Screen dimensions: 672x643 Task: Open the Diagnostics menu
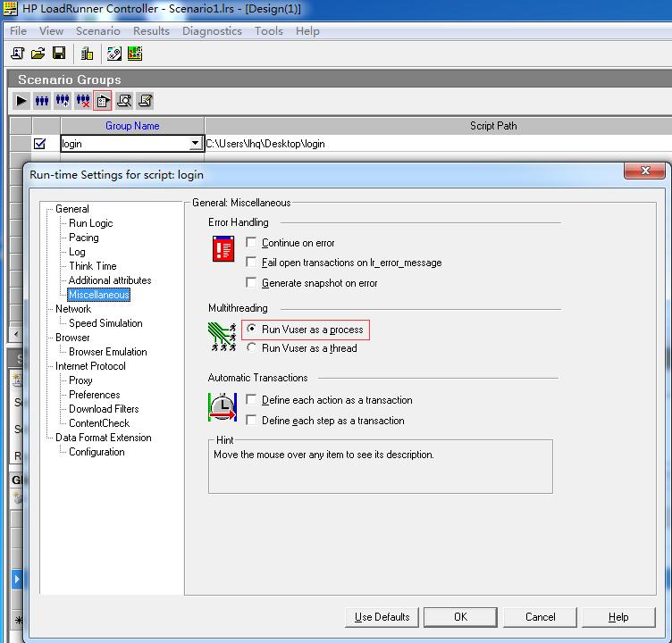coord(212,31)
